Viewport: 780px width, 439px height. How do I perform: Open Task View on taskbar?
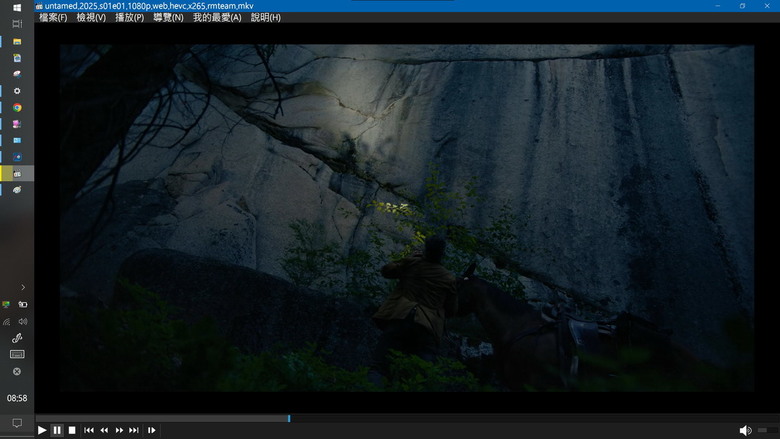pos(17,24)
